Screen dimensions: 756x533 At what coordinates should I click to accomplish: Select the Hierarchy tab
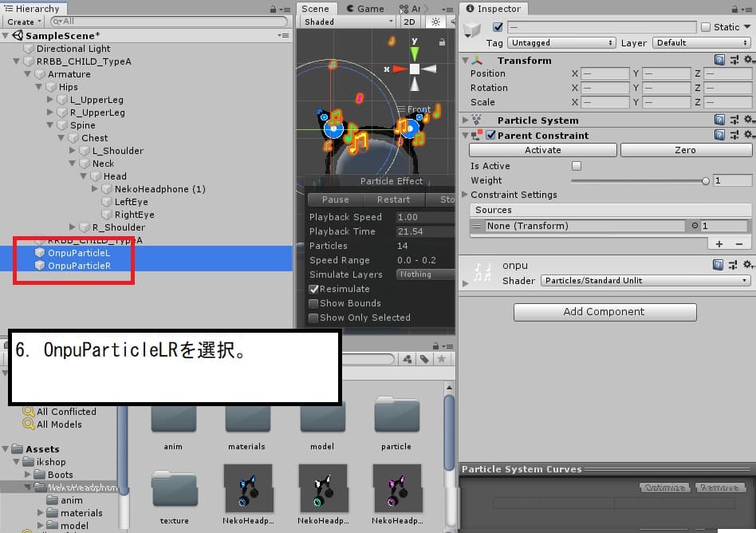tap(33, 9)
